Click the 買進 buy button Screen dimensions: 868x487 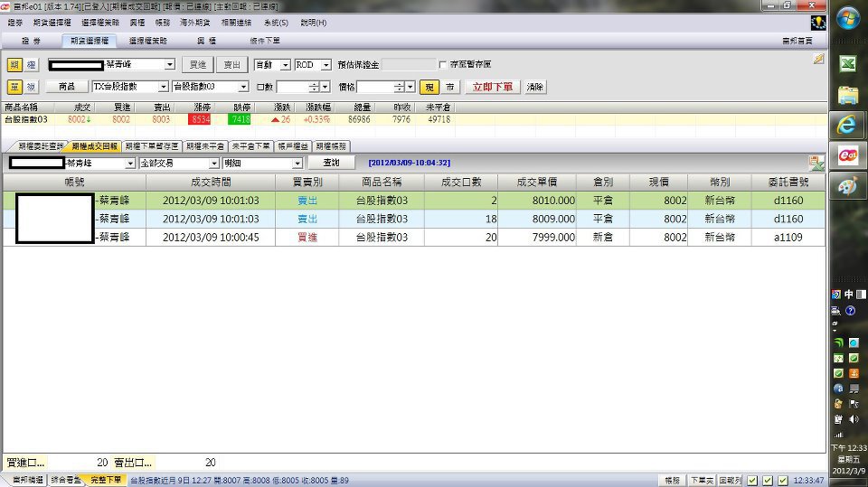pyautogui.click(x=198, y=65)
